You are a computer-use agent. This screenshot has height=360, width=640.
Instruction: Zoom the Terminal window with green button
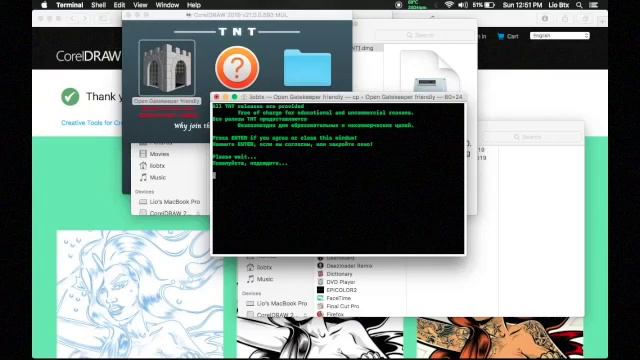(x=234, y=97)
